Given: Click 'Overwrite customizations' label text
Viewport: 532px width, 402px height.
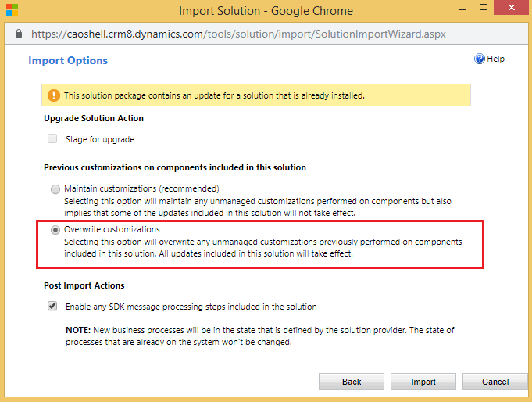Looking at the screenshot, I should point(112,229).
